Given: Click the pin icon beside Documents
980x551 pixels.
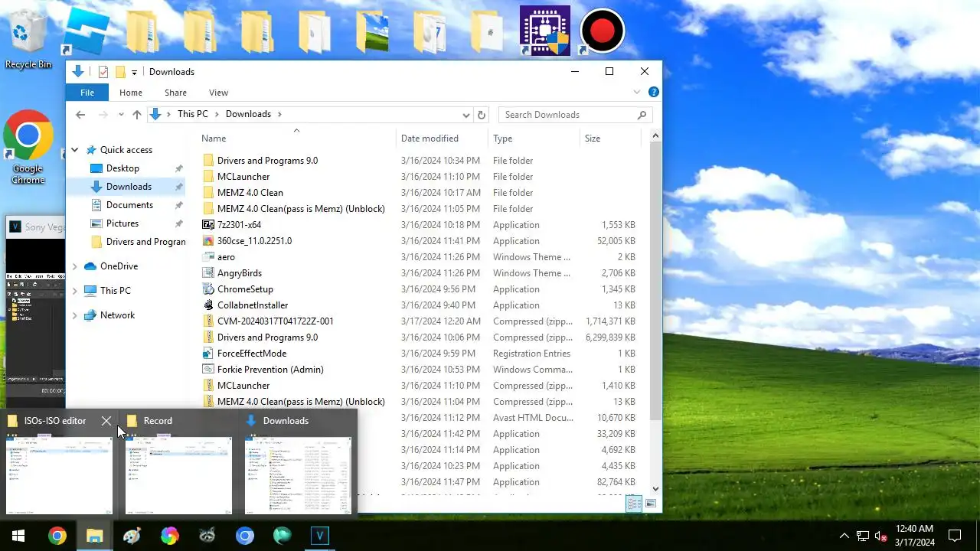Looking at the screenshot, I should 178,205.
